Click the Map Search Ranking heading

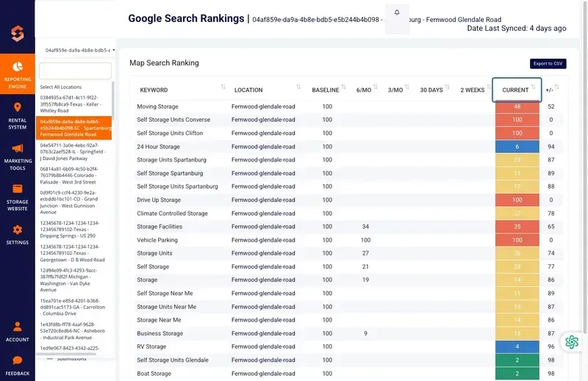click(164, 63)
